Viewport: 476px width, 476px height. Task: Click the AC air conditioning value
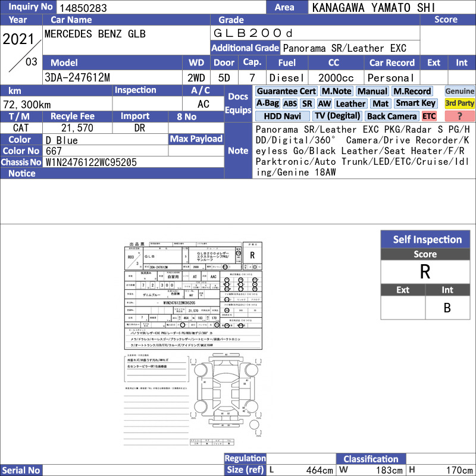(x=203, y=104)
